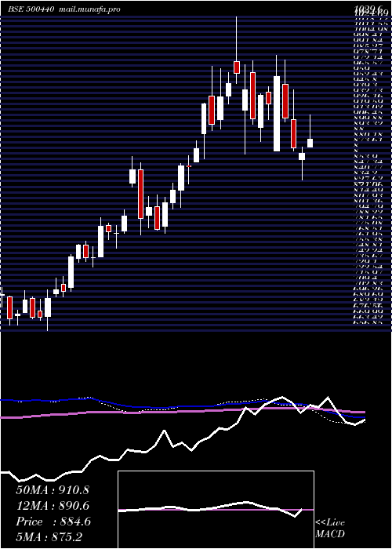This screenshot has height=549, width=392.
Task: Select the 12MA : 890.6 value
Action: coord(53,506)
